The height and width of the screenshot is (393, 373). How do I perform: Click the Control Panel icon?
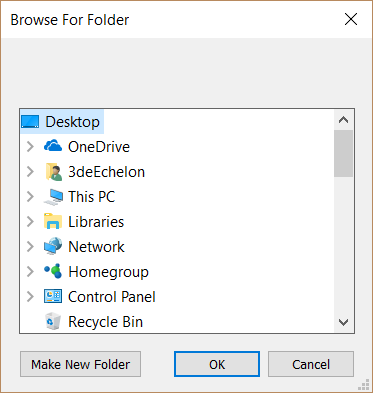53,296
